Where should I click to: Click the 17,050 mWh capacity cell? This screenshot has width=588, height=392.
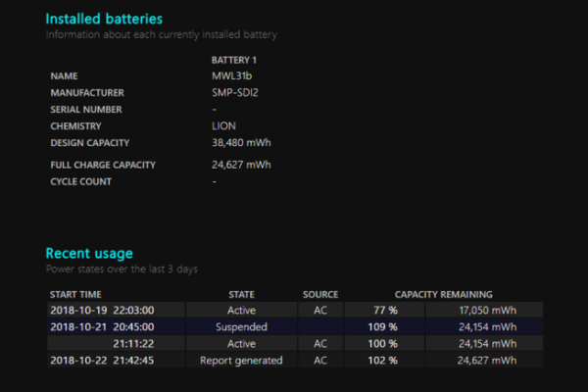(x=484, y=311)
